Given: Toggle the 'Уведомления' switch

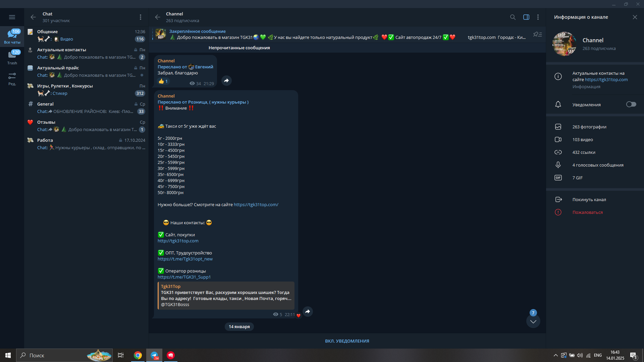Looking at the screenshot, I should coord(631,104).
